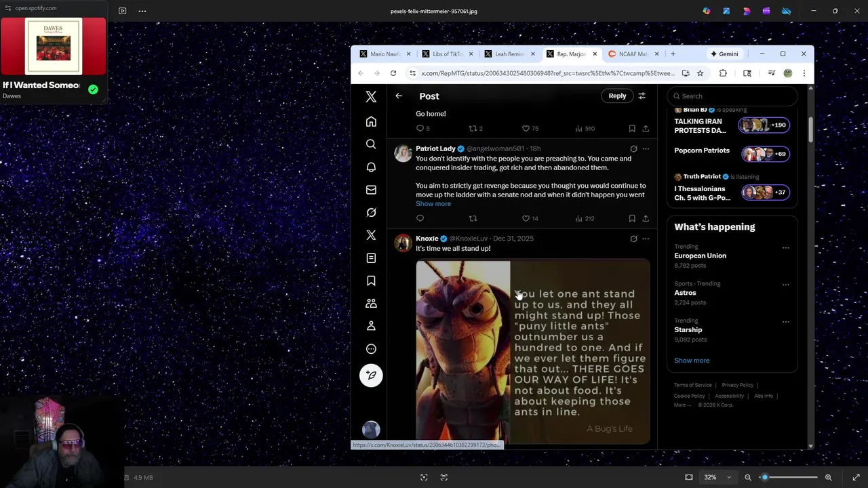
Task: Bookmark this page with star icon
Action: pos(700,73)
